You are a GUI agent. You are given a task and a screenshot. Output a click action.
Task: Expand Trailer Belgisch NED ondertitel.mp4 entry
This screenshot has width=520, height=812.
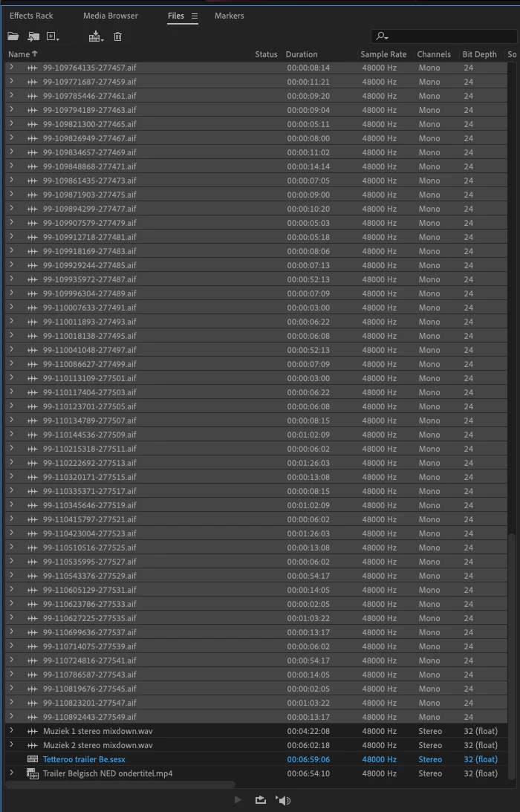11,773
